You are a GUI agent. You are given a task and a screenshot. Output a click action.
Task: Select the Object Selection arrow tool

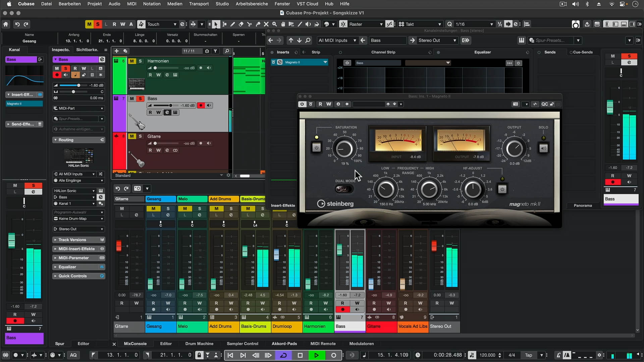pyautogui.click(x=216, y=24)
